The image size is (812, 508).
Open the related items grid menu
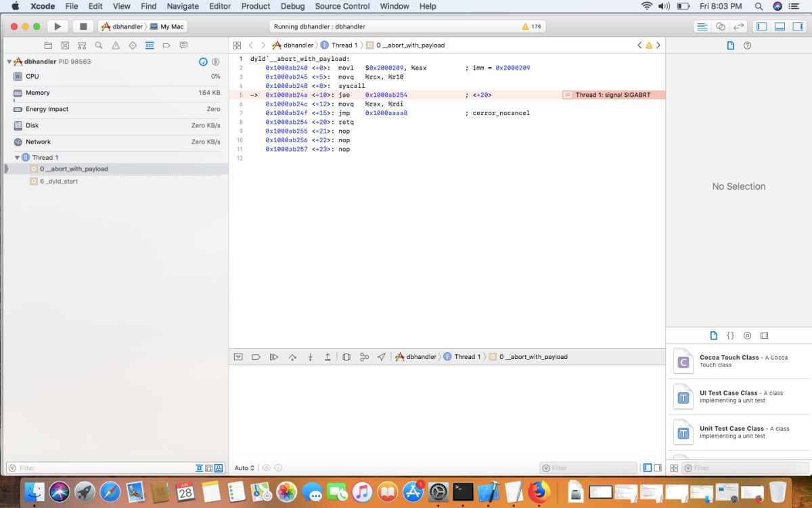237,45
